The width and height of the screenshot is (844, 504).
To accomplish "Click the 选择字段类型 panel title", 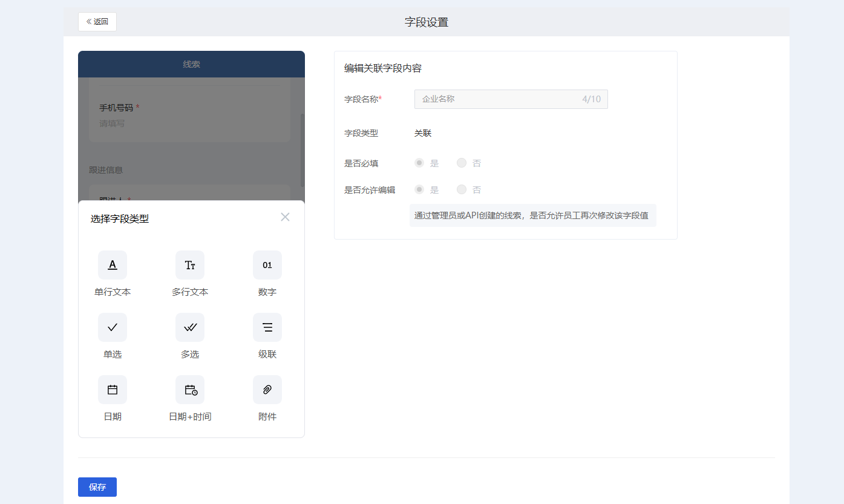I will pyautogui.click(x=120, y=219).
